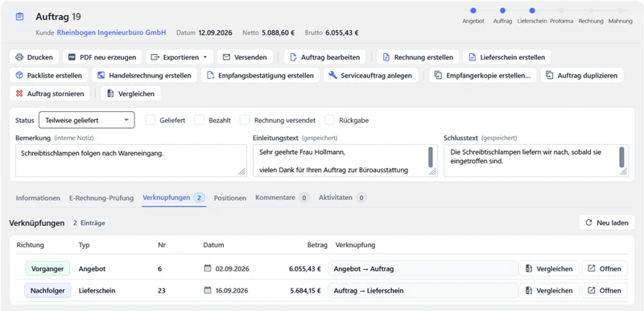Screen dimensions: 644x311
Task: Click the open-external icon in the Angebot row
Action: click(x=592, y=268)
